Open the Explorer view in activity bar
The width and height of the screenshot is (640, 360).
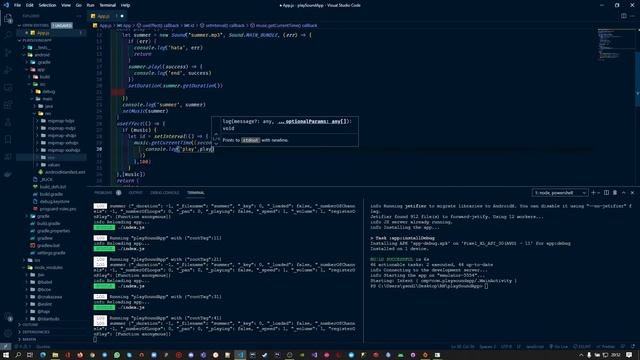click(8, 18)
